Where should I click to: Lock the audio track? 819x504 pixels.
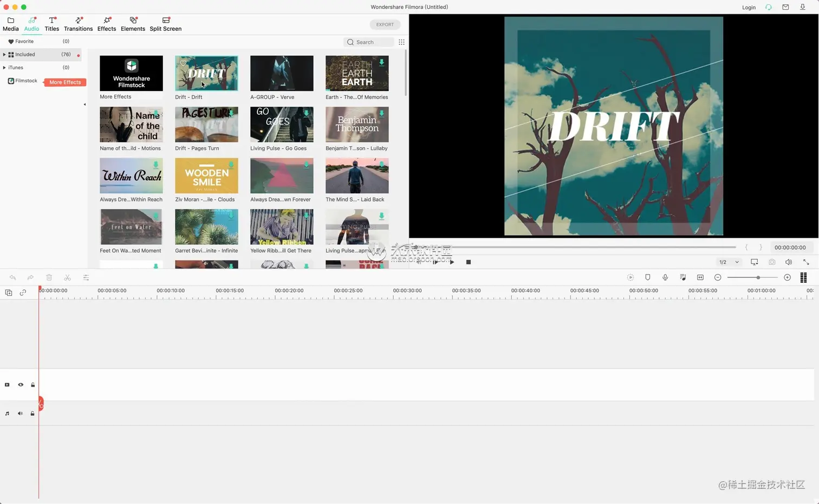(x=32, y=414)
